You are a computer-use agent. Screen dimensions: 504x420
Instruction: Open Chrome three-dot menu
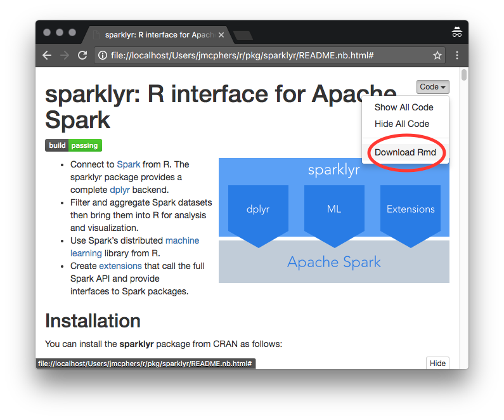click(457, 56)
